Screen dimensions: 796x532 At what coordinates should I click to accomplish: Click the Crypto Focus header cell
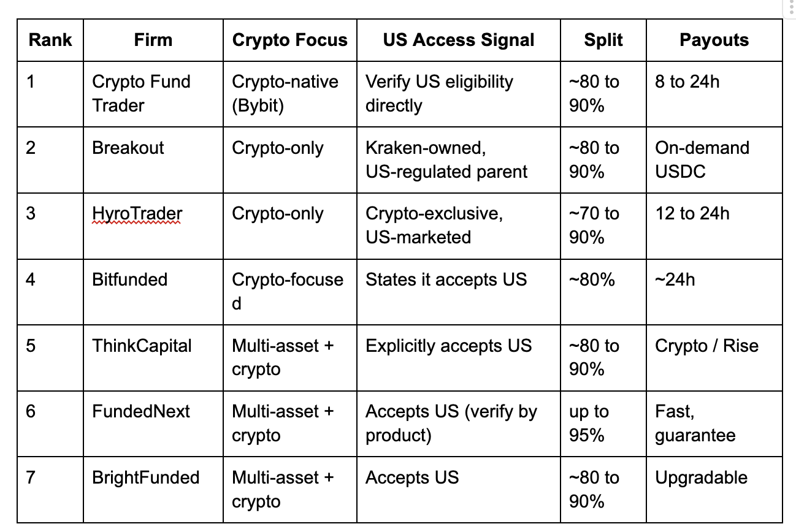tap(290, 40)
